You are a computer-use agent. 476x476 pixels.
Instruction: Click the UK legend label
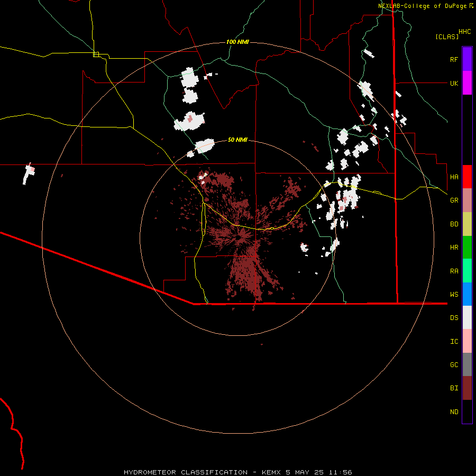(454, 83)
